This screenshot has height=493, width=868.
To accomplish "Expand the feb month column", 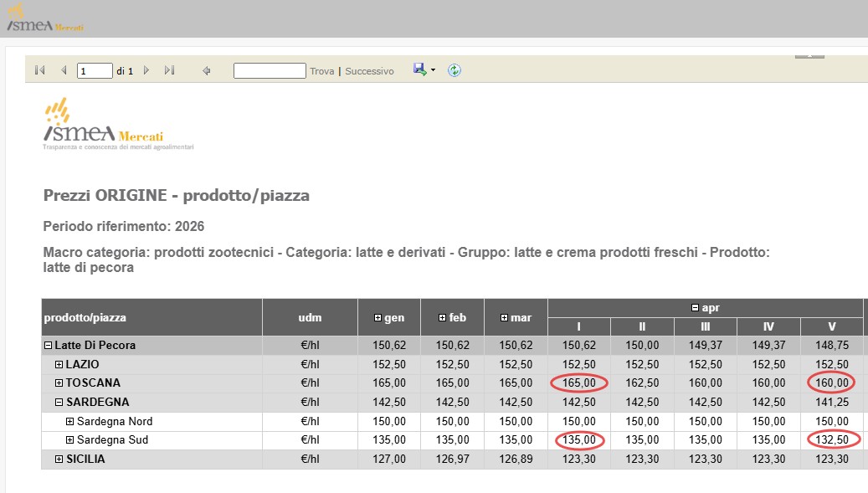I will tap(442, 317).
